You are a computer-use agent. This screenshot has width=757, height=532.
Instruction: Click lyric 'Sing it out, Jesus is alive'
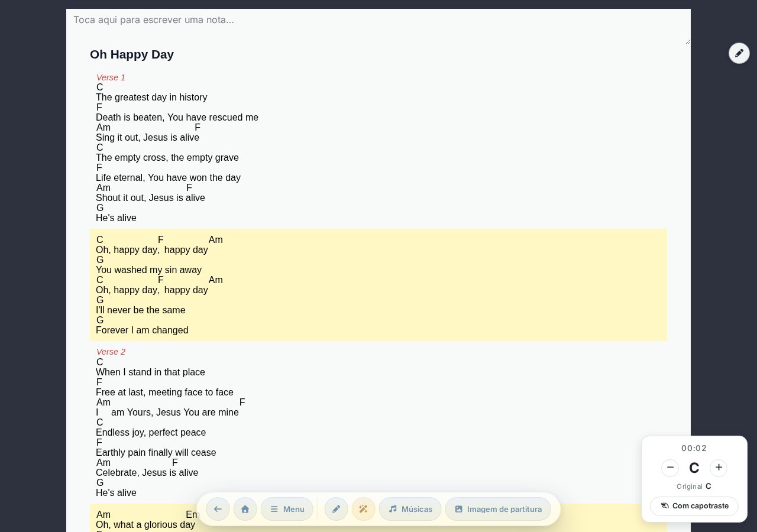[147, 138]
